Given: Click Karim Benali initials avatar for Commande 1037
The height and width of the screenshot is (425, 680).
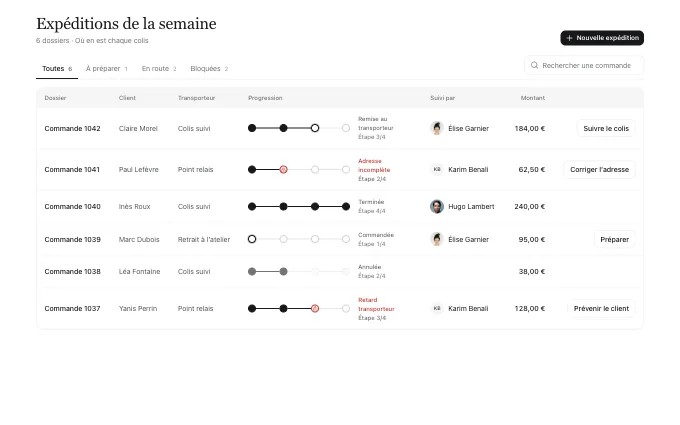Looking at the screenshot, I should point(437,308).
